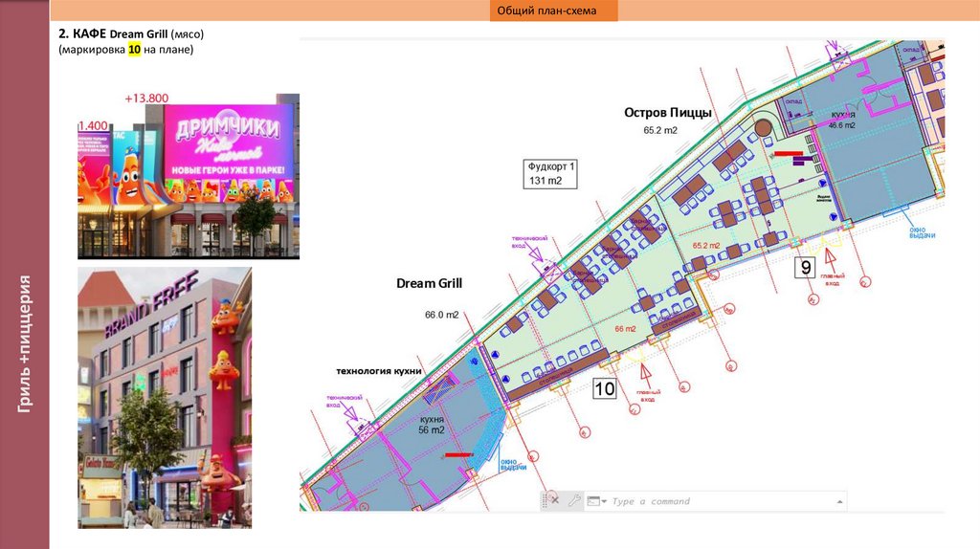Click the highlighted '10' in маркировка text
980x549 pixels.
click(134, 50)
